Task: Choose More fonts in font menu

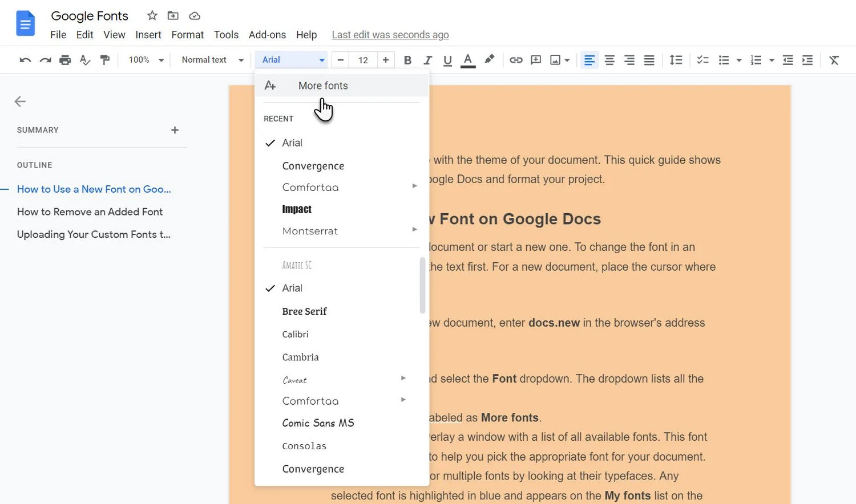Action: (x=341, y=86)
